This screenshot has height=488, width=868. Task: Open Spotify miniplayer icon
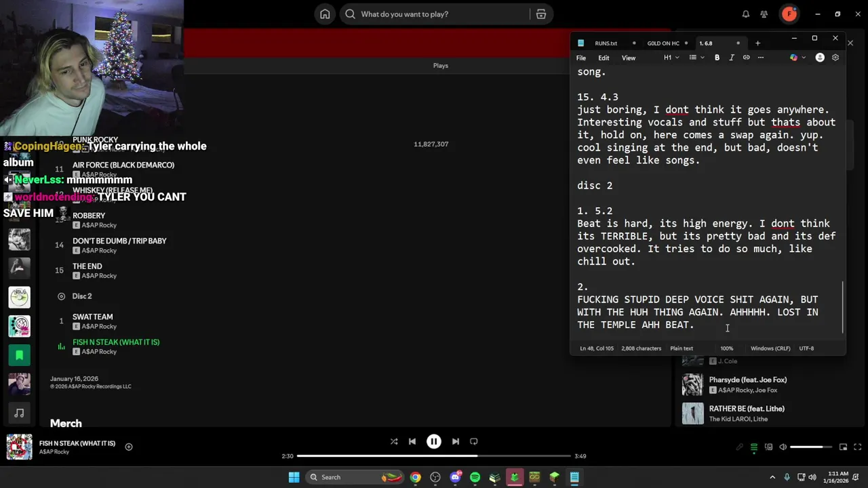click(x=843, y=447)
